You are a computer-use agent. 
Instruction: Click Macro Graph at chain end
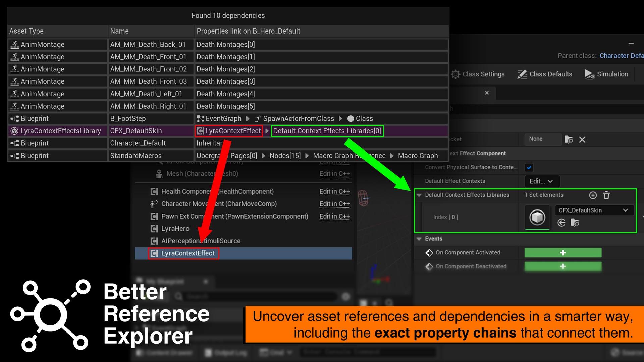[x=418, y=156]
